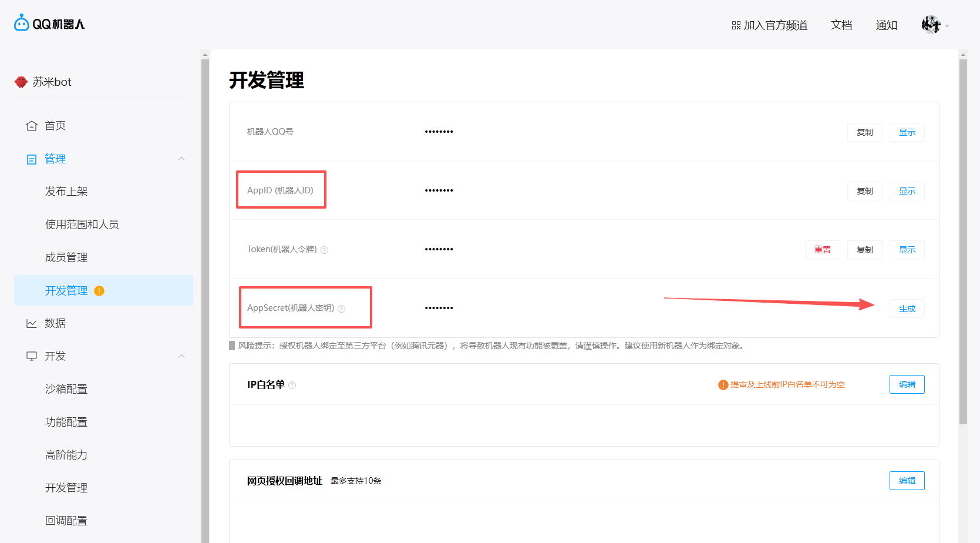Reveal the hidden AppID value
Viewport: 980px width, 543px height.
click(x=907, y=191)
